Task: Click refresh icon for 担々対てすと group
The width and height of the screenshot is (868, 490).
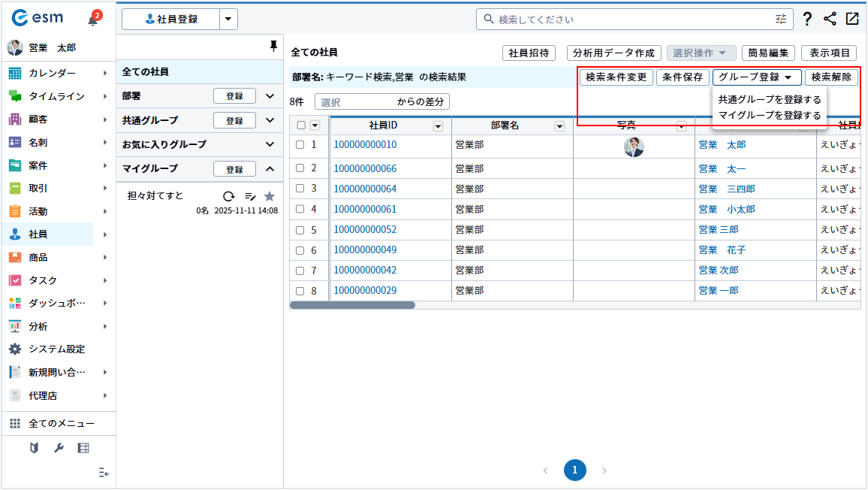Action: [228, 196]
